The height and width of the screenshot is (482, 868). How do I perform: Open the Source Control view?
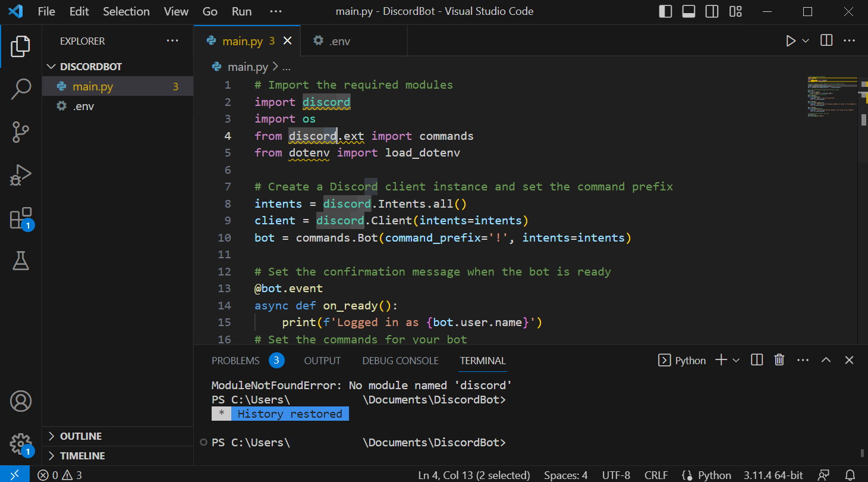(x=21, y=132)
